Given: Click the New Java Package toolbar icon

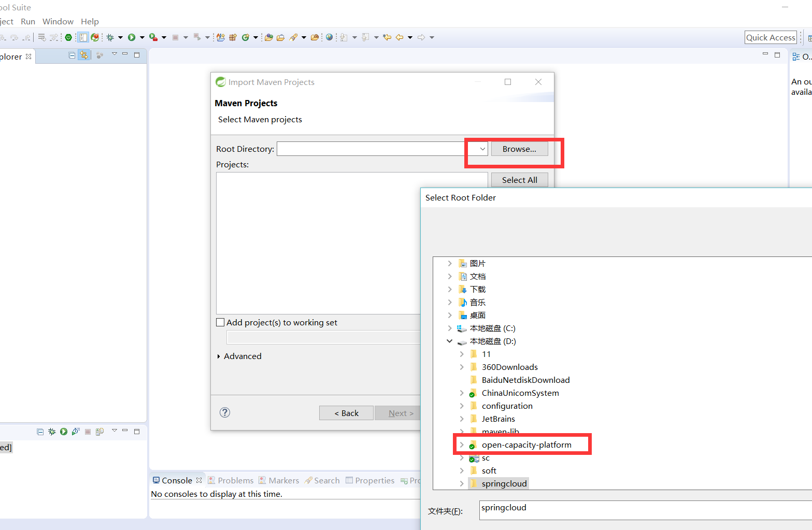Looking at the screenshot, I should click(x=233, y=37).
